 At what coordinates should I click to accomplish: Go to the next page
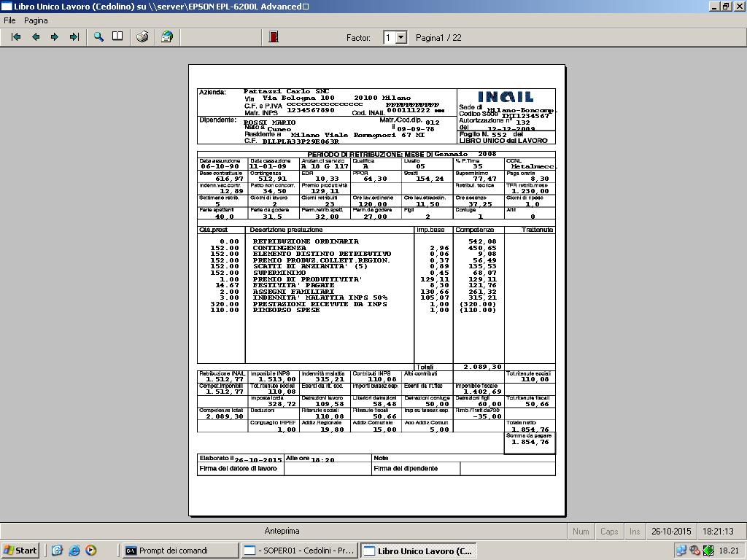coord(54,37)
